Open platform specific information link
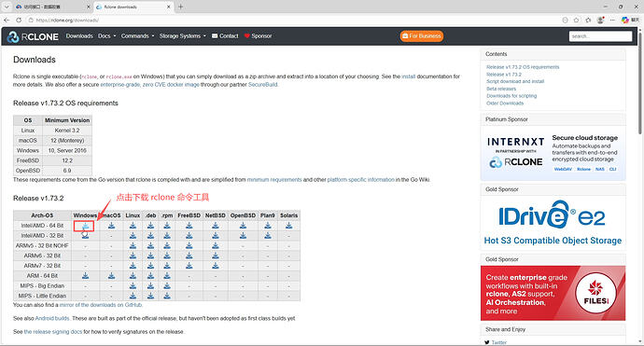 point(360,180)
